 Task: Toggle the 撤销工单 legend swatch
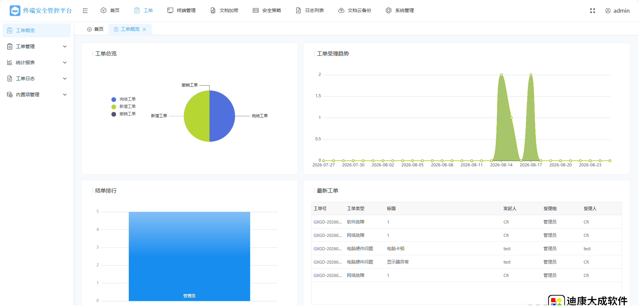tap(114, 114)
